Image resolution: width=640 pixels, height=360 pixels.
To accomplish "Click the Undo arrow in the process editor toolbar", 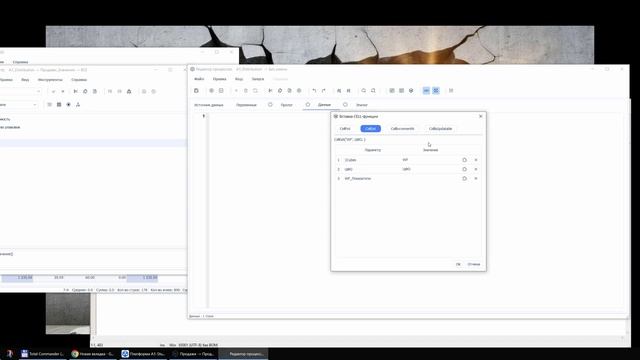I will (314, 91).
